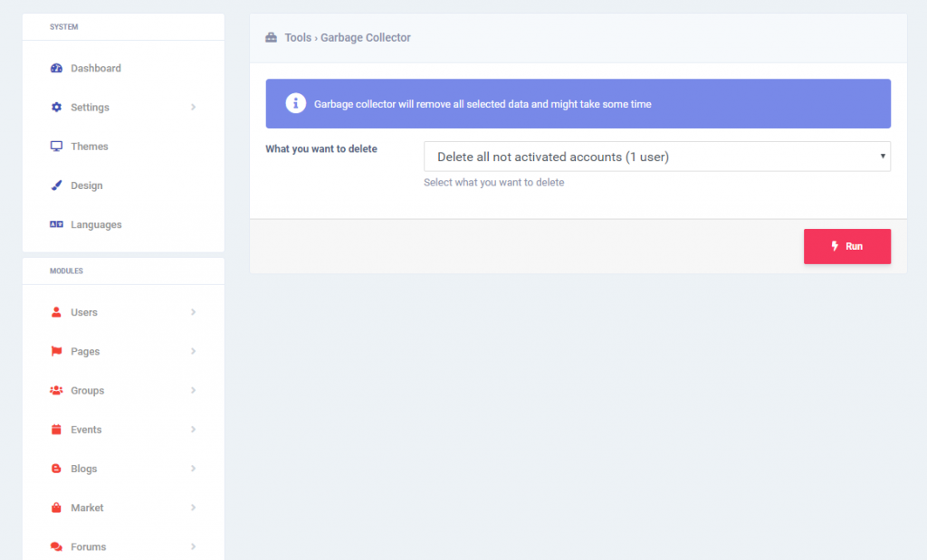927x560 pixels.
Task: Click the garbage collector warning message text
Action: pyautogui.click(x=483, y=104)
